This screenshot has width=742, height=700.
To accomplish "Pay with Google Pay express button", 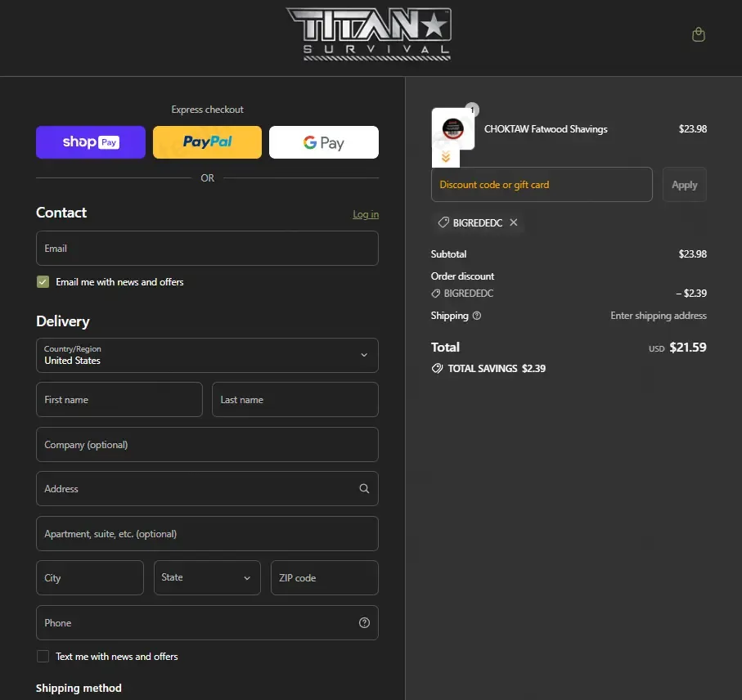I will pyautogui.click(x=324, y=142).
